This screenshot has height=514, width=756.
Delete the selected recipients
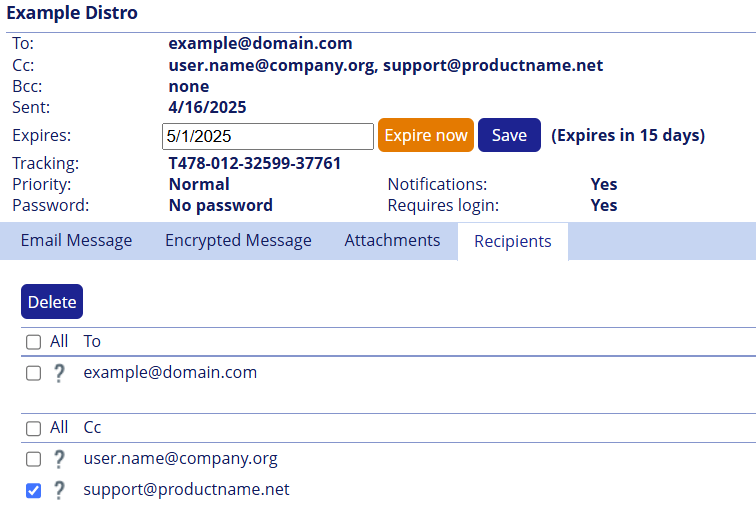pyautogui.click(x=52, y=302)
